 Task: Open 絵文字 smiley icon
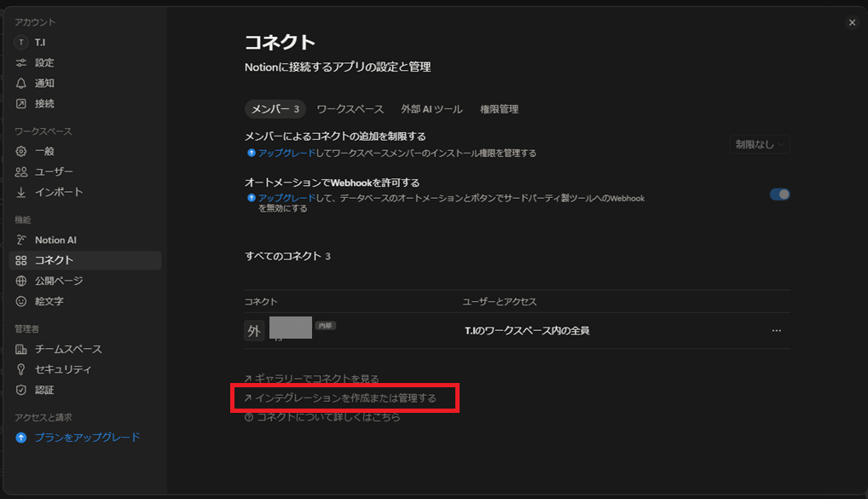coord(21,302)
